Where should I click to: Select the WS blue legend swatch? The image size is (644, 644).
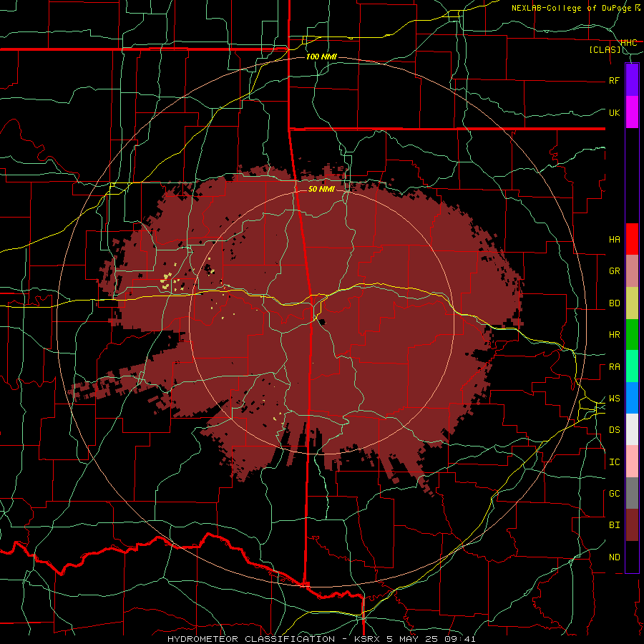632,398
